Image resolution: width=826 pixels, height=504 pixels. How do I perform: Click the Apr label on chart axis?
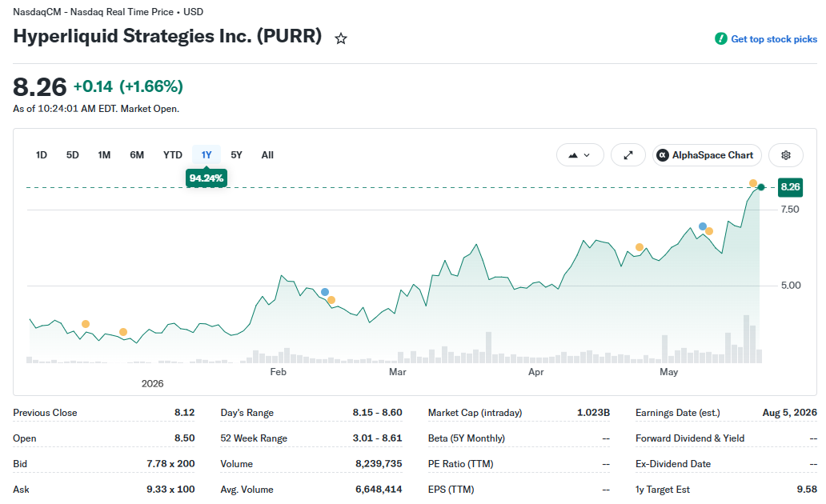(x=535, y=372)
